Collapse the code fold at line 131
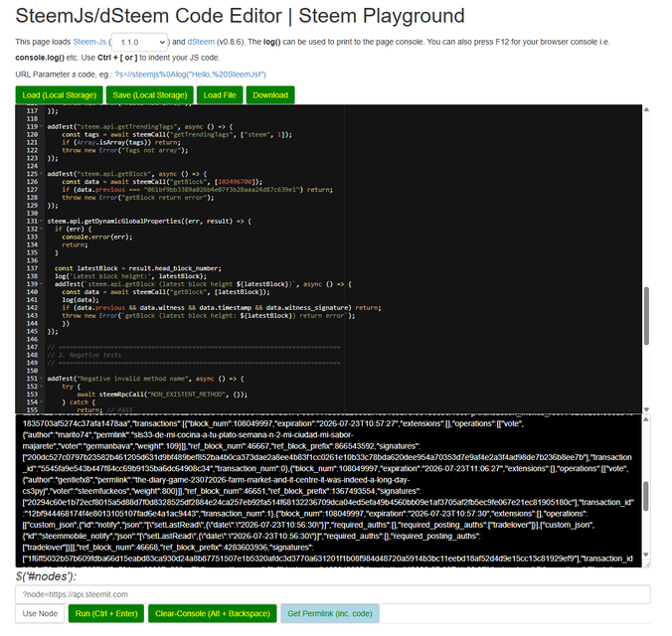The height and width of the screenshot is (636, 672). [x=41, y=222]
